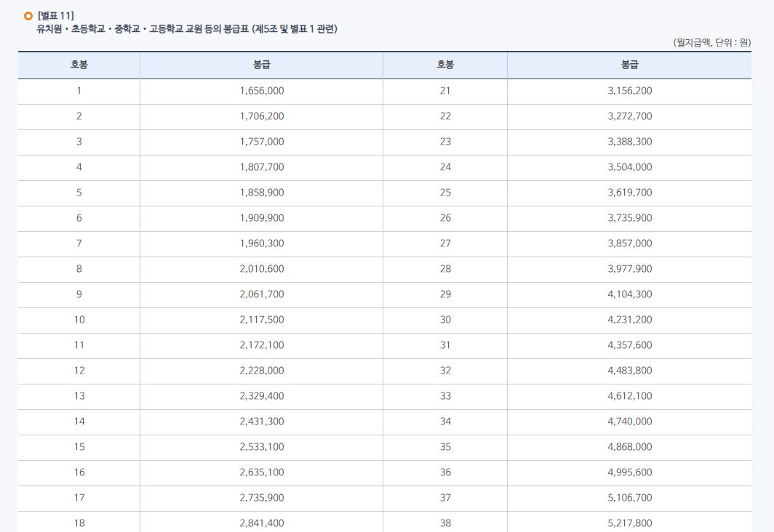
Task: Select salary cell 4,740,000
Action: coord(629,422)
